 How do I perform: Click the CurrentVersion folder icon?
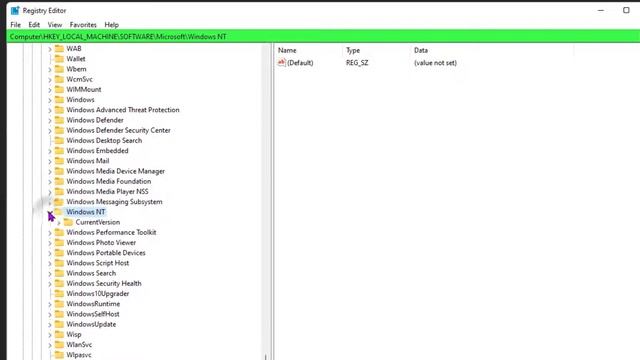pos(69,222)
